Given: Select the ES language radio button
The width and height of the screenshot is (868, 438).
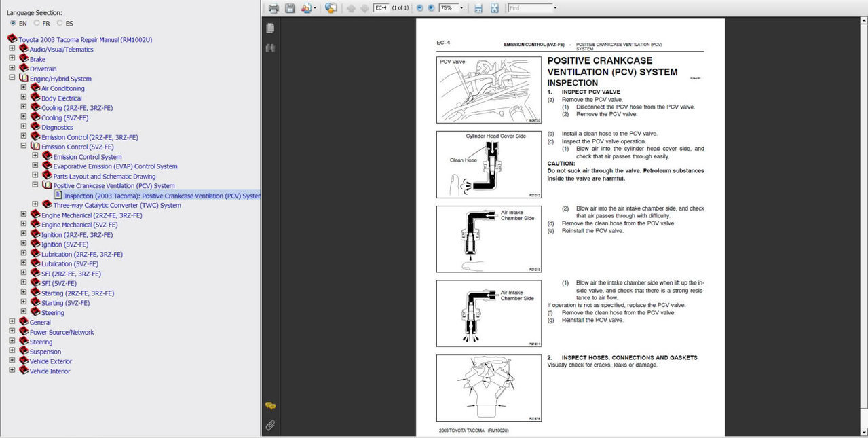Looking at the screenshot, I should pyautogui.click(x=60, y=23).
